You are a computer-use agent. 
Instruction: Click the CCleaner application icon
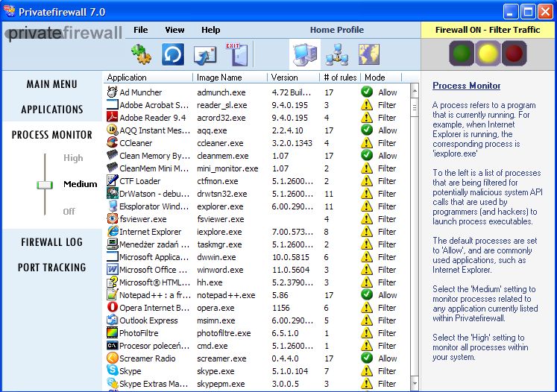pos(113,143)
